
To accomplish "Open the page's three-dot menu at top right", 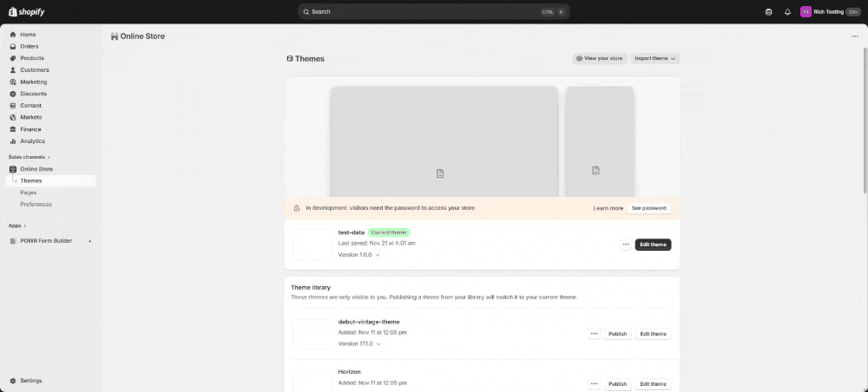I will point(855,36).
